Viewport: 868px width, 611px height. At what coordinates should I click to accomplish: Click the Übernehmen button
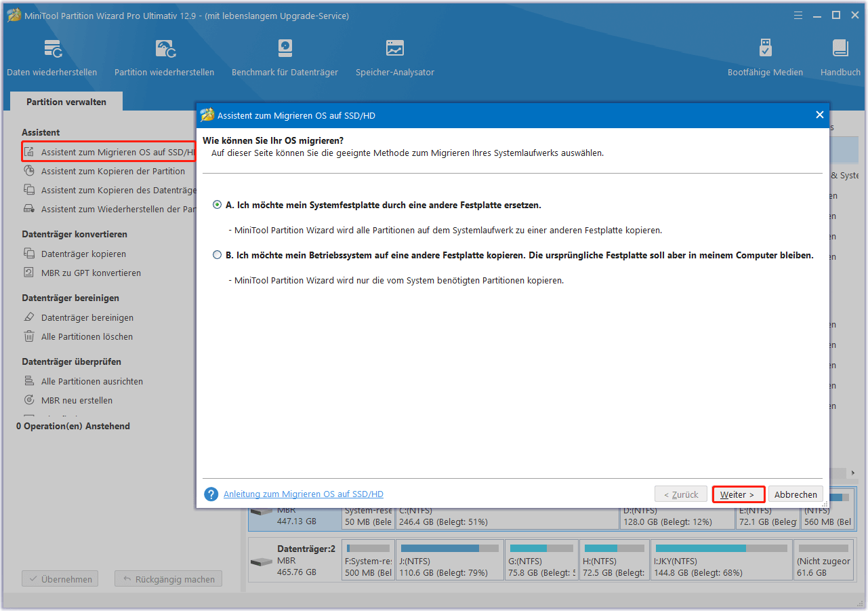click(x=60, y=579)
